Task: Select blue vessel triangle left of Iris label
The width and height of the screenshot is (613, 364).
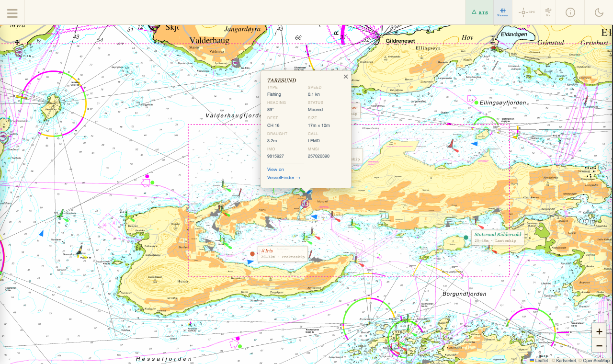Action: tap(250, 262)
